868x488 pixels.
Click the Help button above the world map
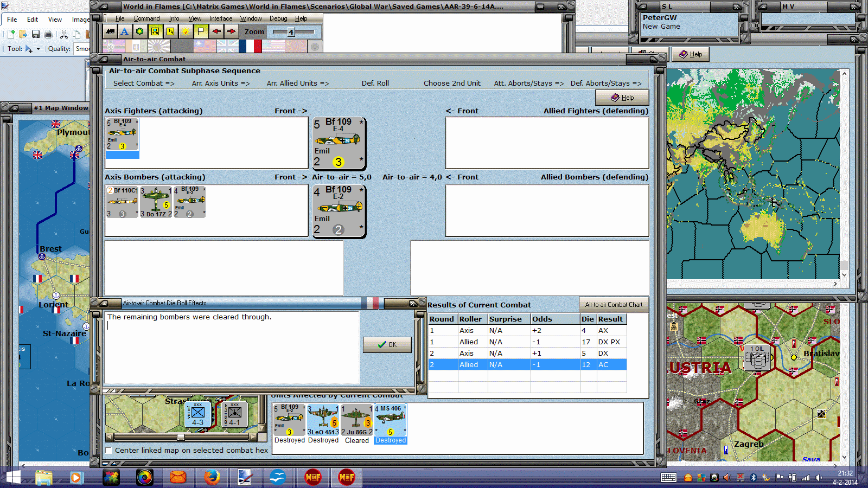[x=691, y=54]
